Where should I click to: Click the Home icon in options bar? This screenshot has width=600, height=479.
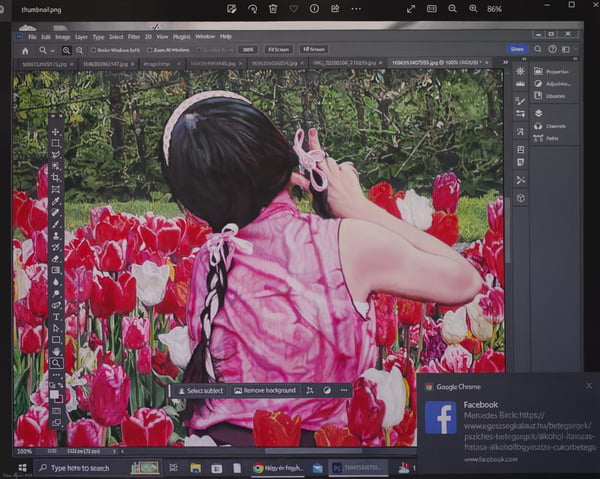pos(25,51)
